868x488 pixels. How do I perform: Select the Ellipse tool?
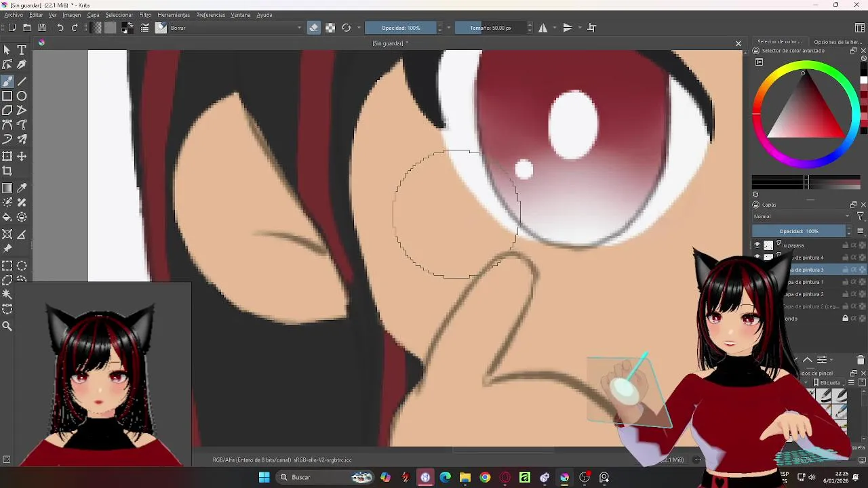point(22,96)
